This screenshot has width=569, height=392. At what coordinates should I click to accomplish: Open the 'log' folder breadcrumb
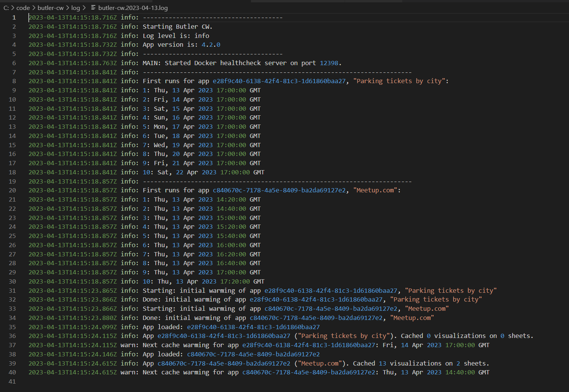point(76,8)
